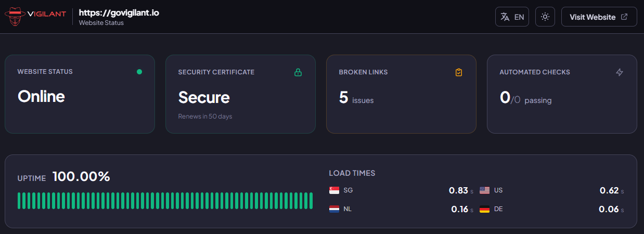Click the broken links clipboard icon

pyautogui.click(x=458, y=72)
